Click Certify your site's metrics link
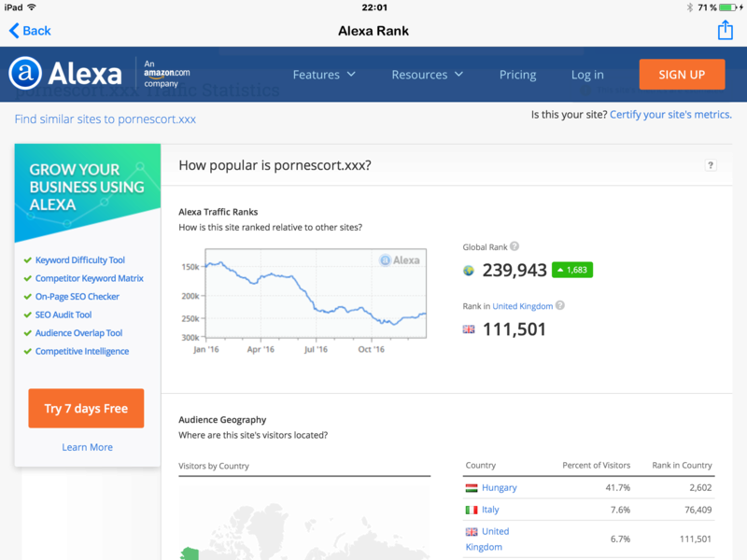Viewport: 747px width, 560px height. tap(670, 115)
